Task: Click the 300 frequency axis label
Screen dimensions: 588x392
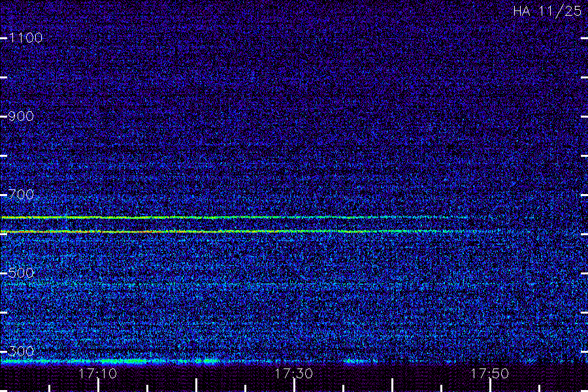Action: pyautogui.click(x=21, y=351)
